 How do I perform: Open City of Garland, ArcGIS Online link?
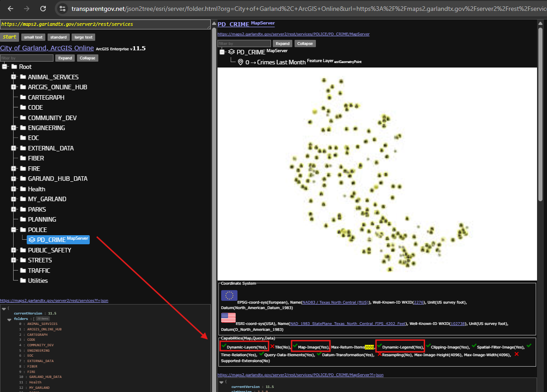click(x=47, y=48)
